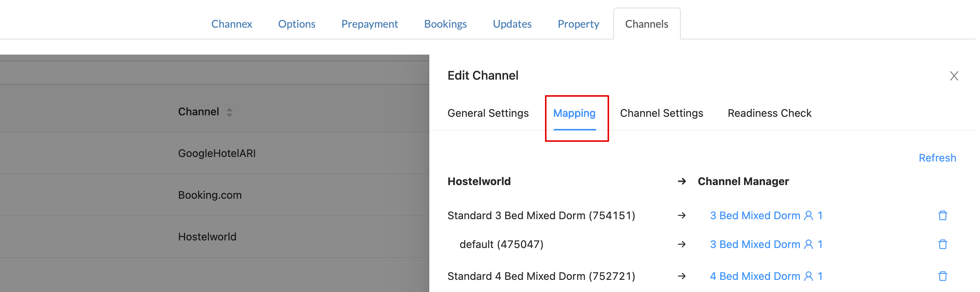
Task: Open 3 Bed Mixed Dorm link for Standard 3 Bed row
Action: 766,215
